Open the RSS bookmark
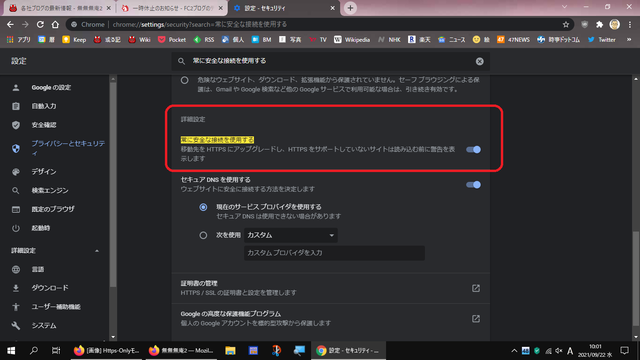The image size is (640, 360). (x=204, y=40)
